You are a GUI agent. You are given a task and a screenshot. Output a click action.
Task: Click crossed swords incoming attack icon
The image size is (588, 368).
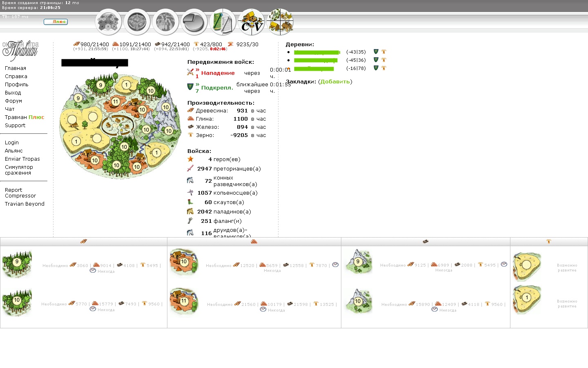pos(190,72)
